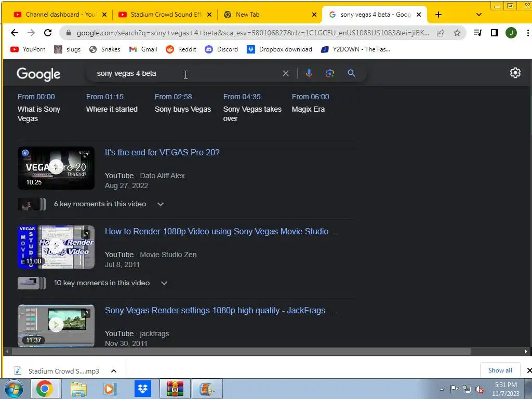Bookmark this page with star icon

click(x=457, y=33)
